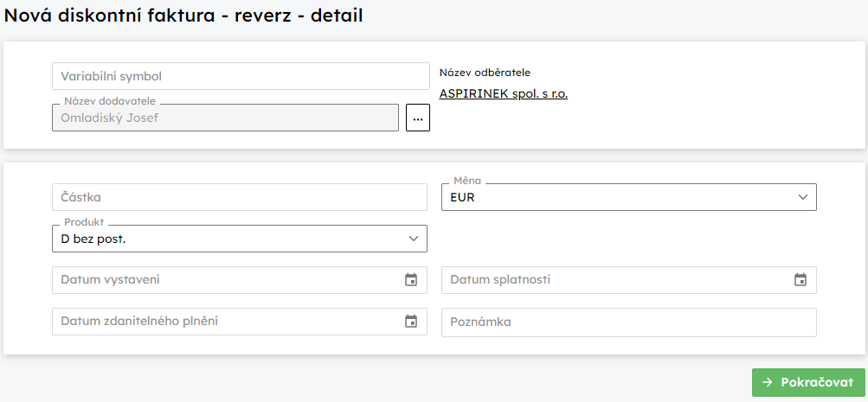Expand the Produkt dropdown

(x=240, y=239)
